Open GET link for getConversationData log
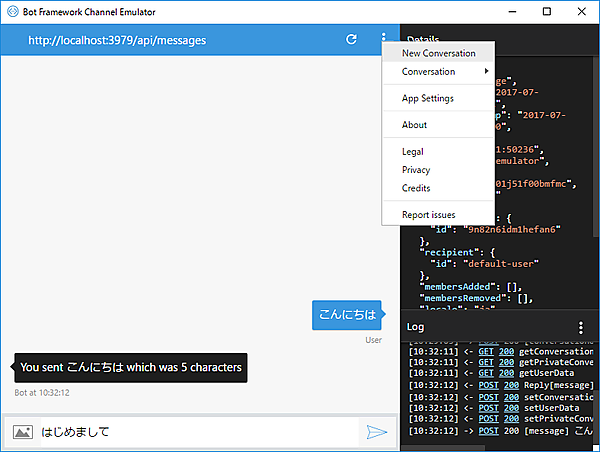 pos(486,351)
